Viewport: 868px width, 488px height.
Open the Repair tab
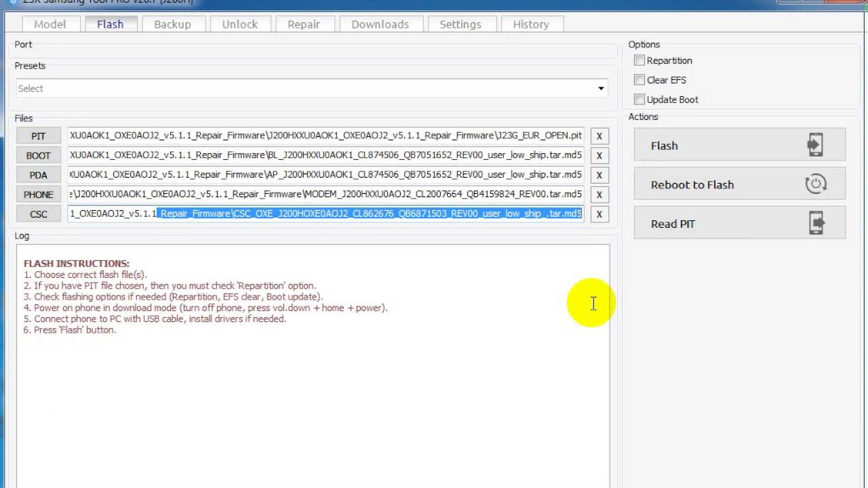coord(304,24)
